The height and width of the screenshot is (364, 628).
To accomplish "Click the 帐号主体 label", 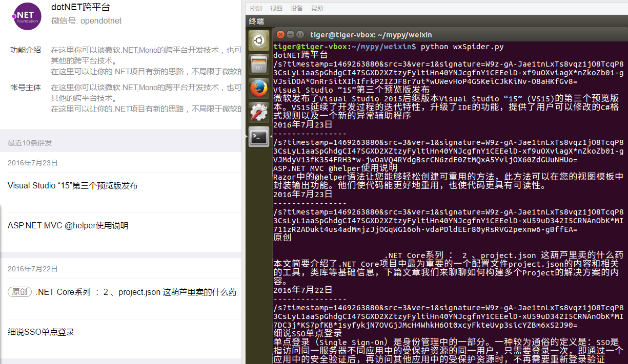I will tap(26, 88).
